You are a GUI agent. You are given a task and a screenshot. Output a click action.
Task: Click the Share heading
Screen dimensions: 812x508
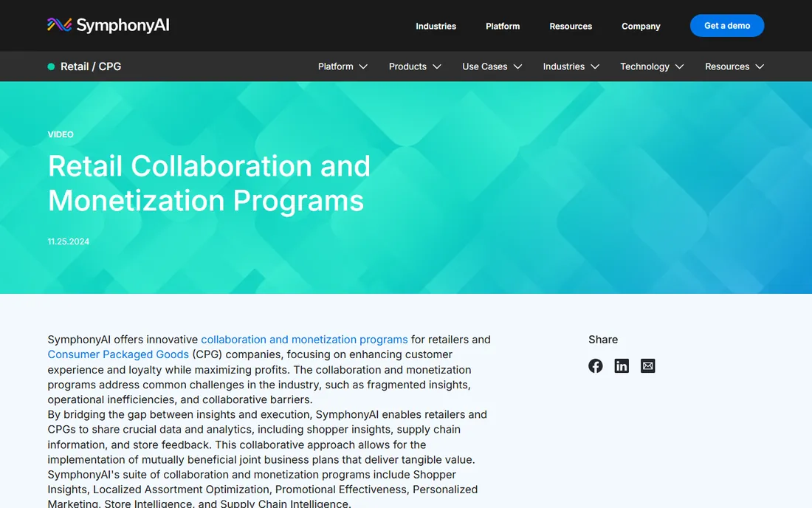tap(603, 340)
